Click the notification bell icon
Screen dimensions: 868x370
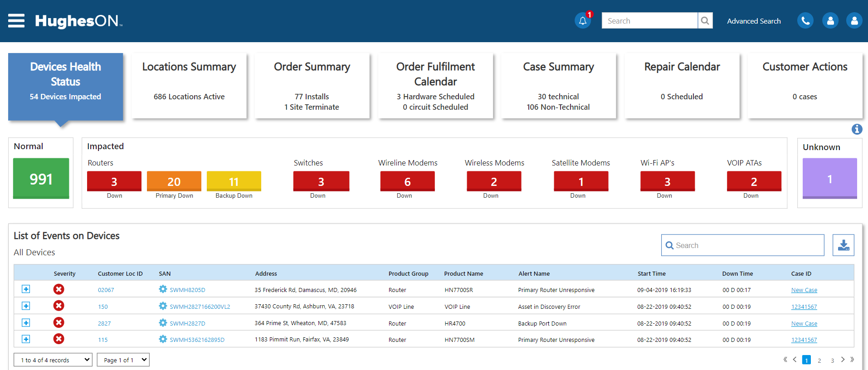pyautogui.click(x=583, y=21)
